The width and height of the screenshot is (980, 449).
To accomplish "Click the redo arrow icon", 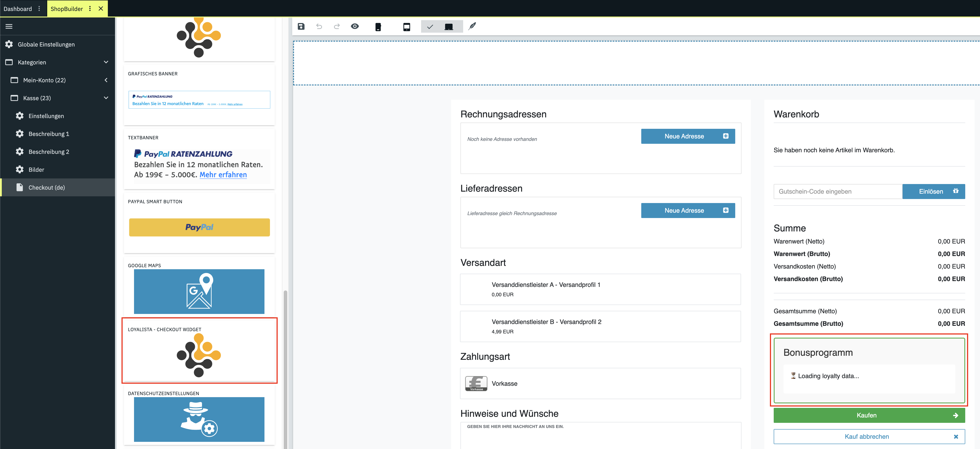I will click(x=337, y=26).
